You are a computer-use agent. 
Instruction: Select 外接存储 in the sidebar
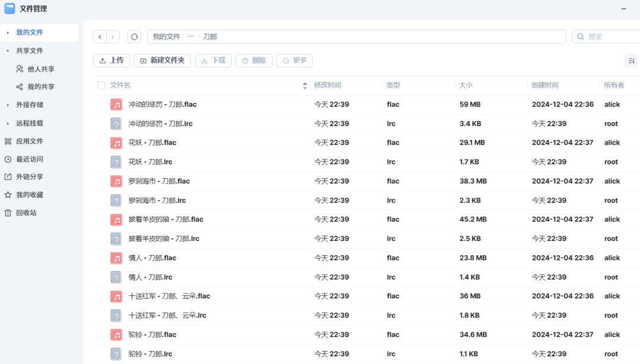point(30,105)
